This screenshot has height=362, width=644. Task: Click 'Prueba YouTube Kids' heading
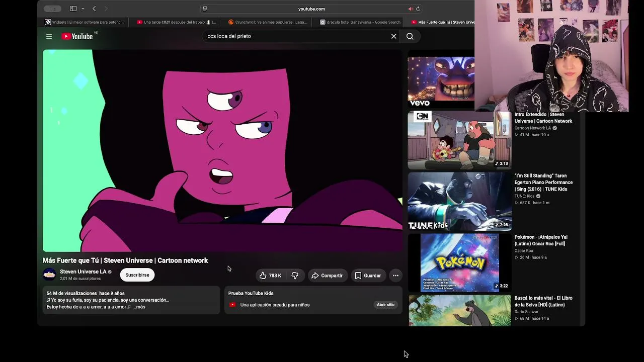click(251, 293)
